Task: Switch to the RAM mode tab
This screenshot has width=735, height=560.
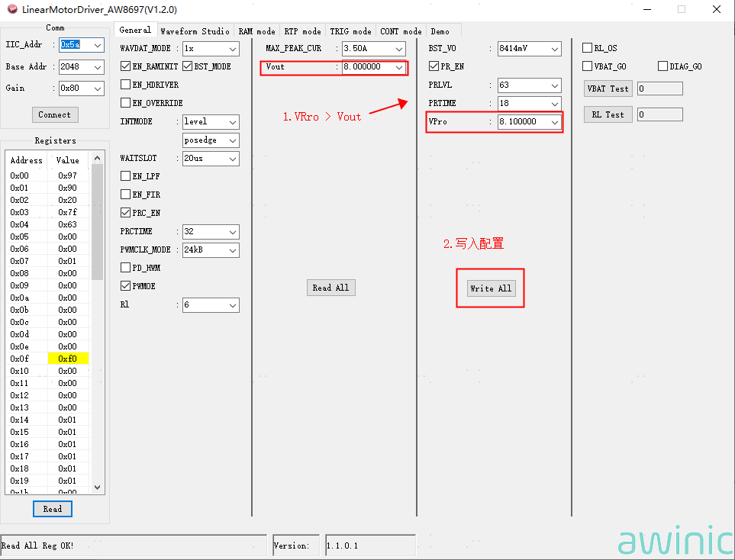Action: click(257, 31)
